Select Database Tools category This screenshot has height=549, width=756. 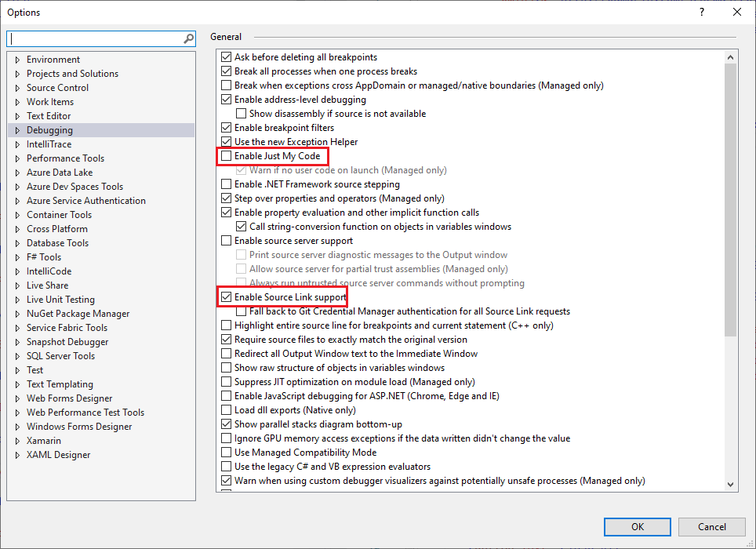pyautogui.click(x=57, y=243)
